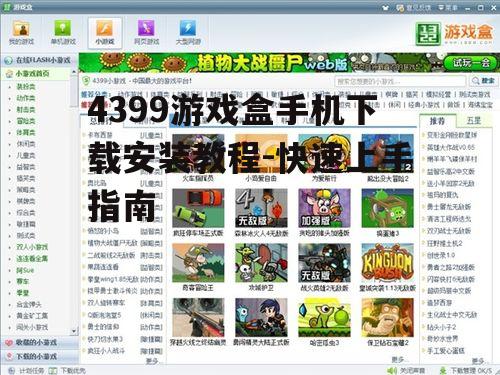Open the 黄金矿工集 sidebar link
Viewport: 500px width, 375px height.
click(32, 316)
